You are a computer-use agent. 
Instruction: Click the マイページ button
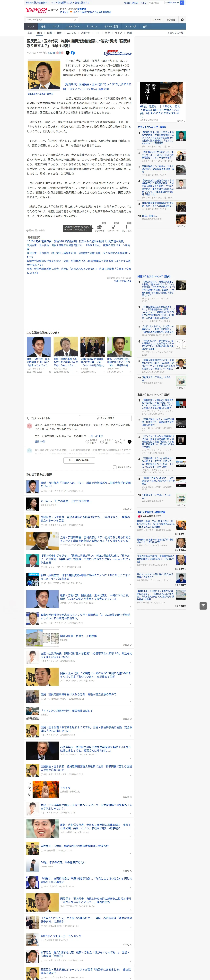click(x=157, y=20)
